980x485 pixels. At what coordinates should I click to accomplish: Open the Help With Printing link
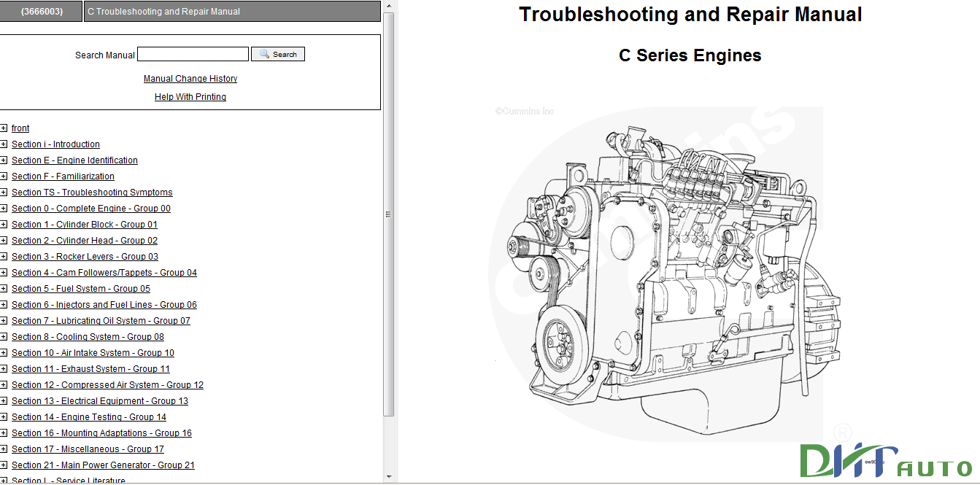(x=190, y=96)
